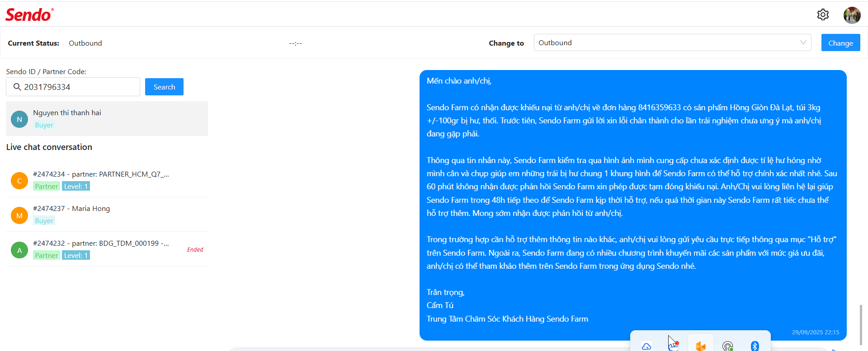This screenshot has height=351, width=868.
Task: Click the Buyer tag under Nguyen thi thanh hai
Action: pyautogui.click(x=44, y=125)
